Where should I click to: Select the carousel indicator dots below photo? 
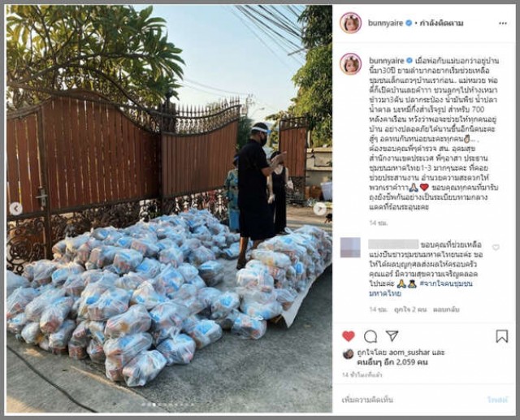169,405
